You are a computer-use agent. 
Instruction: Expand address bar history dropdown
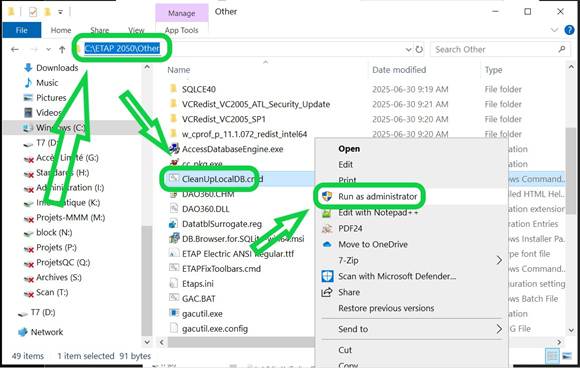point(408,49)
